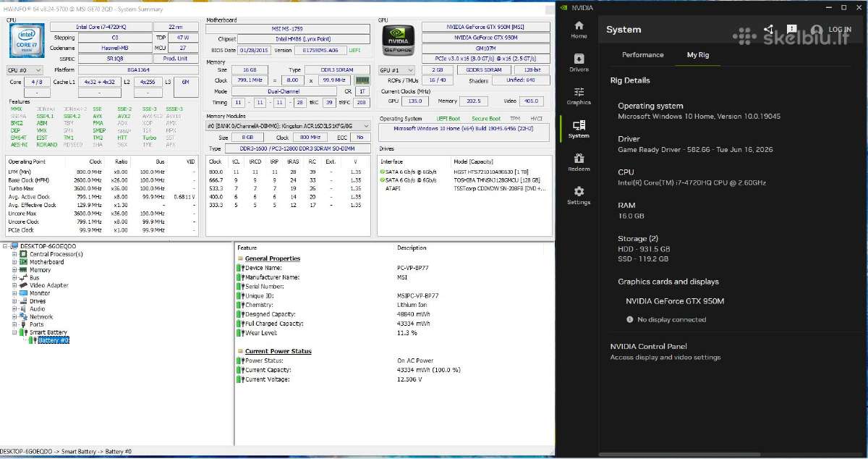Click the Ports plug tree icon
The height and width of the screenshot is (459, 868).
23,324
